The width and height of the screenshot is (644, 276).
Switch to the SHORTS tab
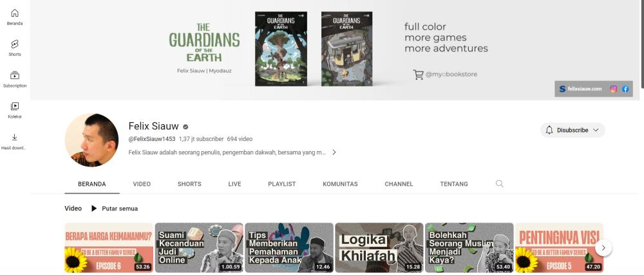pyautogui.click(x=189, y=184)
